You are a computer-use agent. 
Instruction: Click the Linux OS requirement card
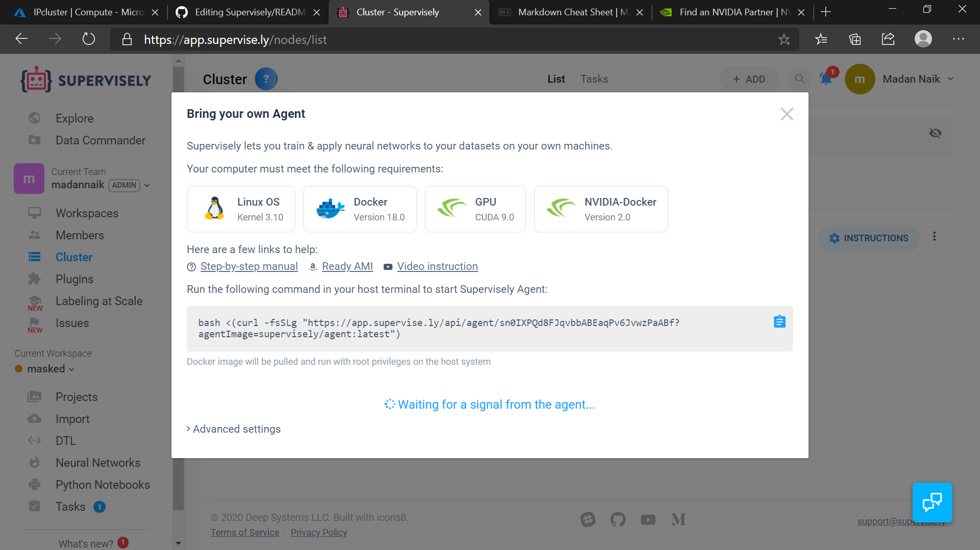tap(241, 209)
